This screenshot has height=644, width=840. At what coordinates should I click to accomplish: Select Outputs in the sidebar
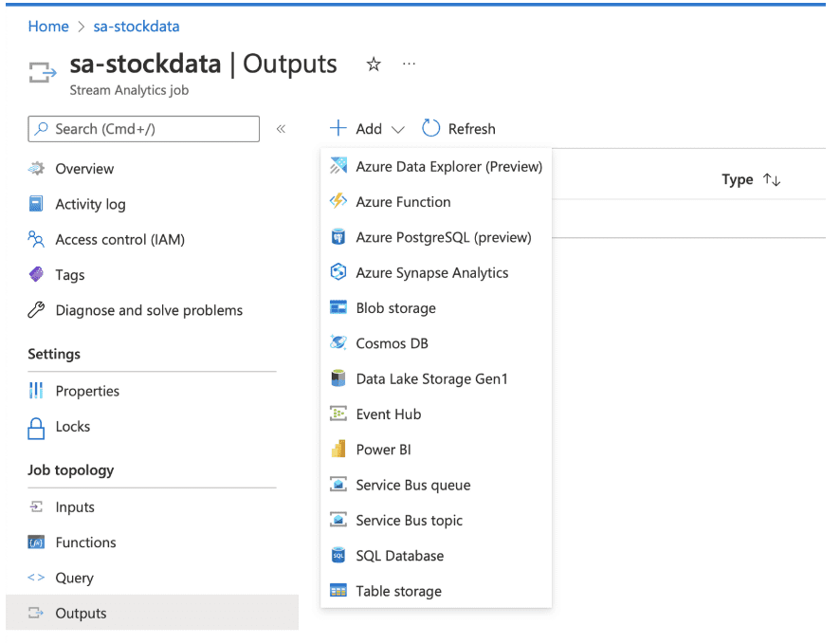coord(152,613)
